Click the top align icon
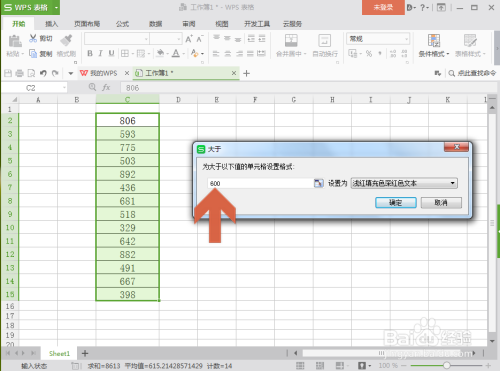The width and height of the screenshot is (500, 371). tap(217, 38)
